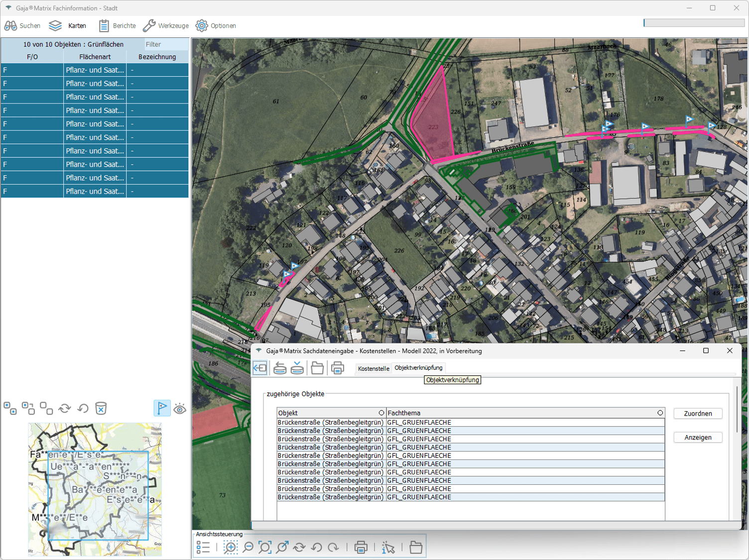Image resolution: width=749 pixels, height=560 pixels.
Task: Toggle the circle in Objekt column header
Action: click(381, 413)
